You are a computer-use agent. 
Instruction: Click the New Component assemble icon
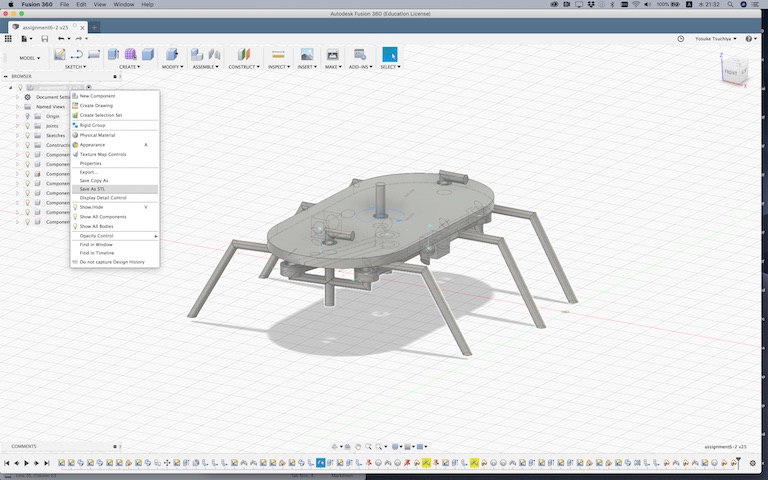click(197, 54)
